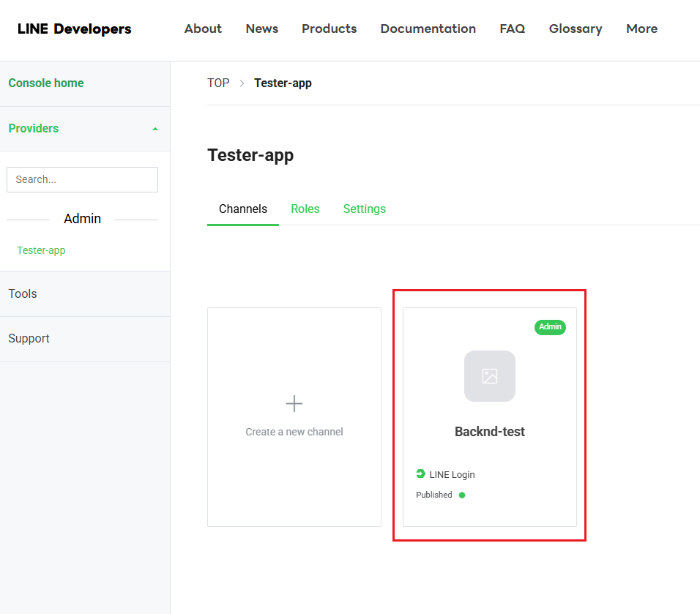Go to TOP in the breadcrumb
700x614 pixels.
(218, 83)
